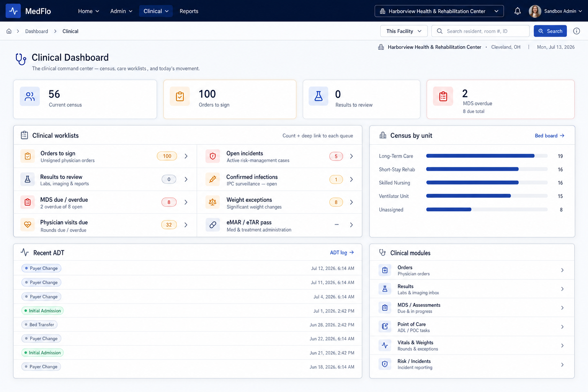Screen dimensions: 588x392
Task: Open the Harborview facility selector dropdown
Action: click(439, 11)
